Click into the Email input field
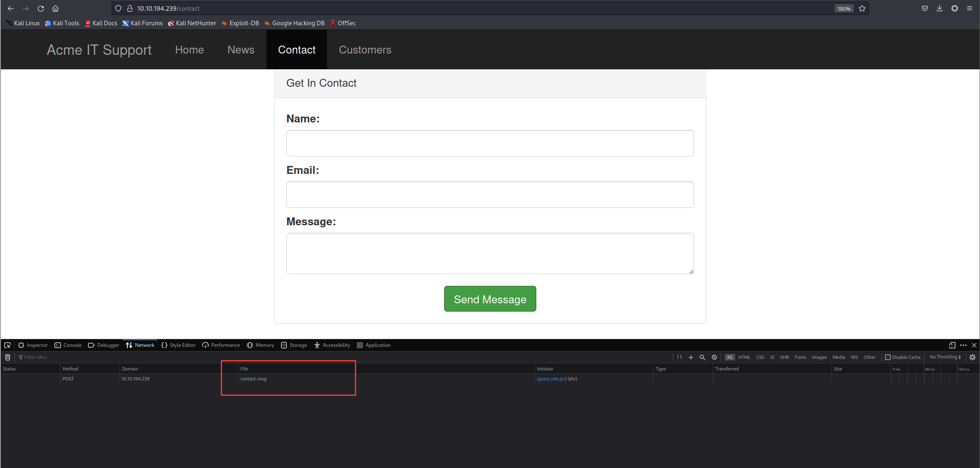This screenshot has width=980, height=468. pyautogui.click(x=490, y=195)
